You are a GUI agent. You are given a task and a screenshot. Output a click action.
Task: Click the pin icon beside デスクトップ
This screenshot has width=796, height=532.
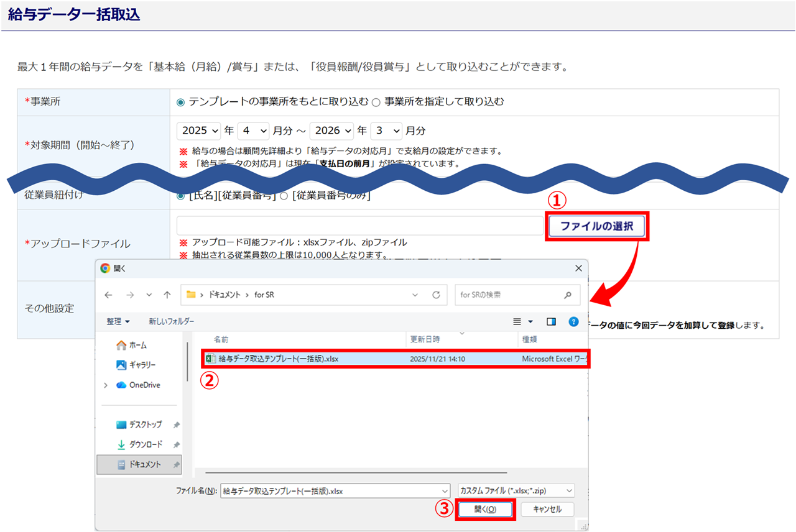click(176, 425)
